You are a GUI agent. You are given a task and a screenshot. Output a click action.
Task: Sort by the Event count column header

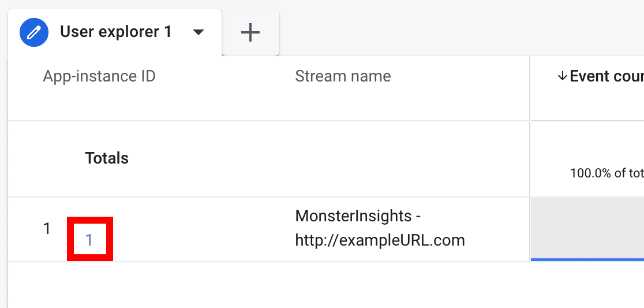coord(606,76)
